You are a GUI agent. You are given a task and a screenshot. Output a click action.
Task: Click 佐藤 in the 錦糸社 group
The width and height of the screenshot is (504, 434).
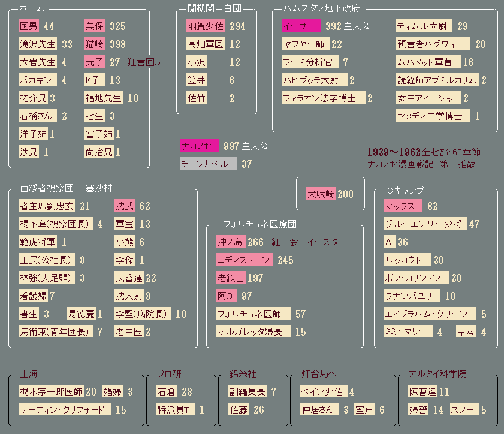[x=238, y=410]
